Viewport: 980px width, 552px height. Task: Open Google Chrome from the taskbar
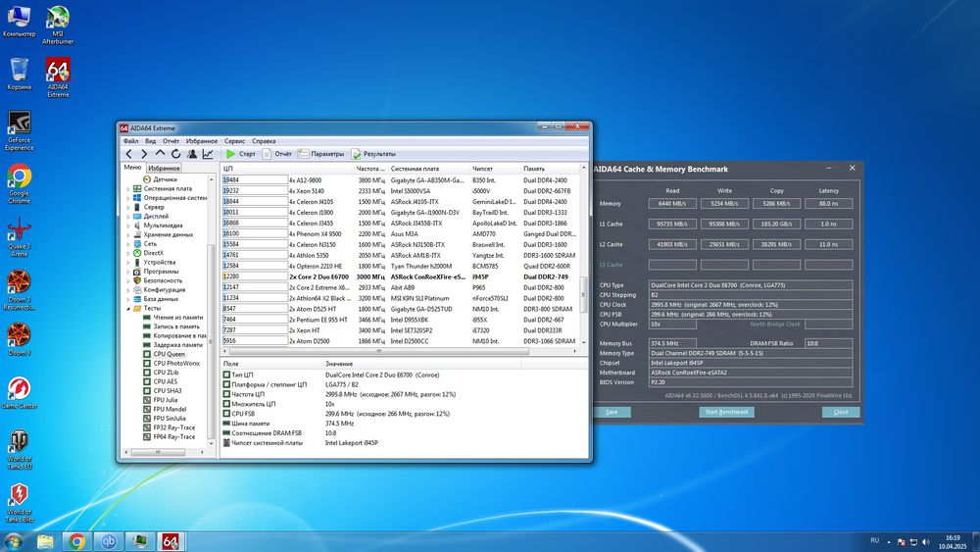76,541
